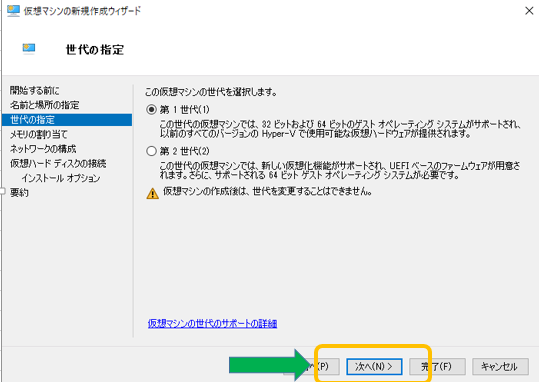539x382 pixels.
Task: Go to 要約 step
Action: [x=19, y=193]
